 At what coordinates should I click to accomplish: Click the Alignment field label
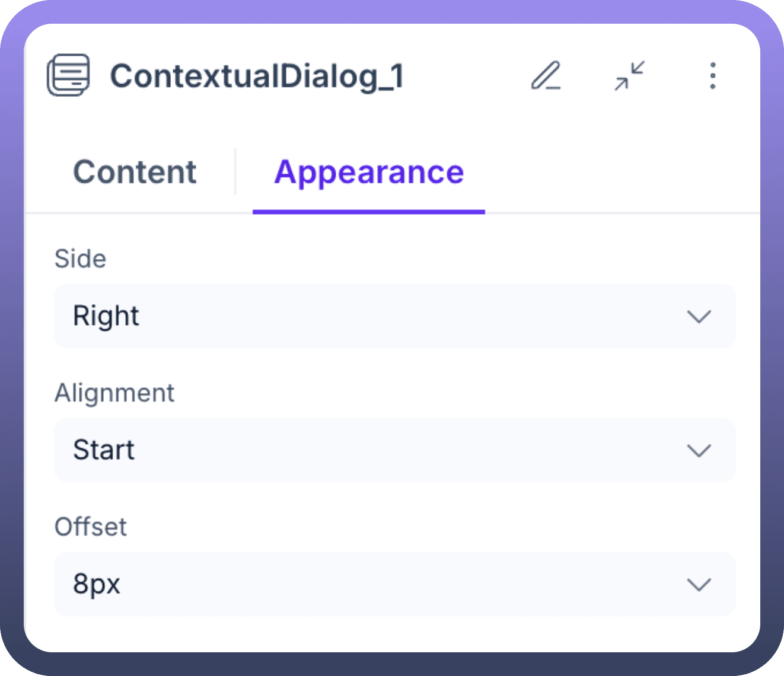coord(114,393)
